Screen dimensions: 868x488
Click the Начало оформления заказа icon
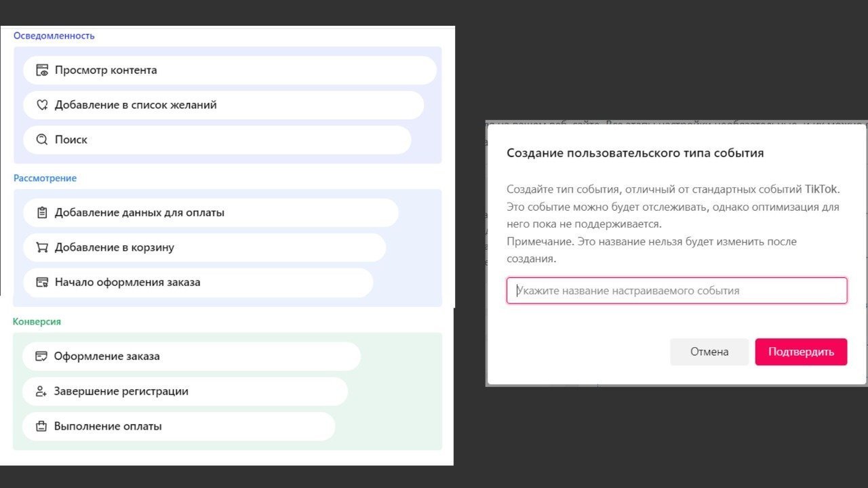(42, 282)
